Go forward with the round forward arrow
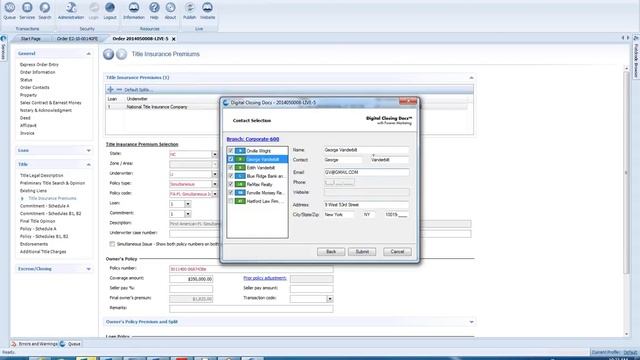 point(122,54)
